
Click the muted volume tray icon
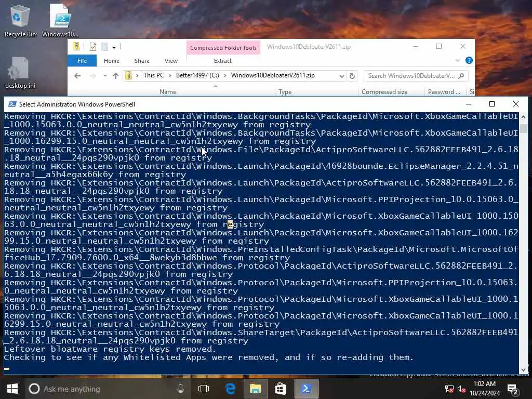(x=461, y=389)
